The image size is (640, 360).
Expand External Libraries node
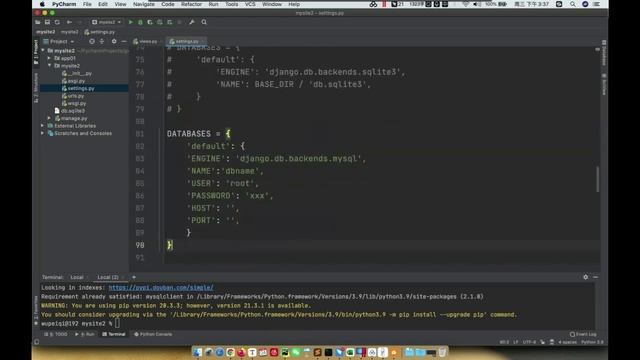[42, 126]
